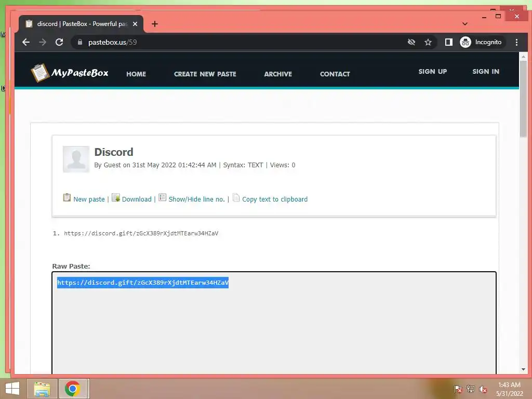Click the third-party cookies blocked eye icon
Image resolution: width=532 pixels, height=399 pixels.
411,42
